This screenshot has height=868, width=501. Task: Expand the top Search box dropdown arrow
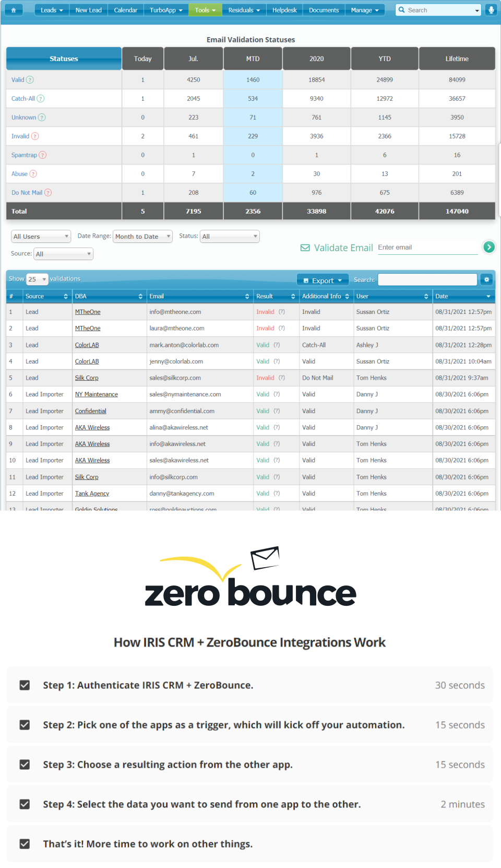[477, 10]
